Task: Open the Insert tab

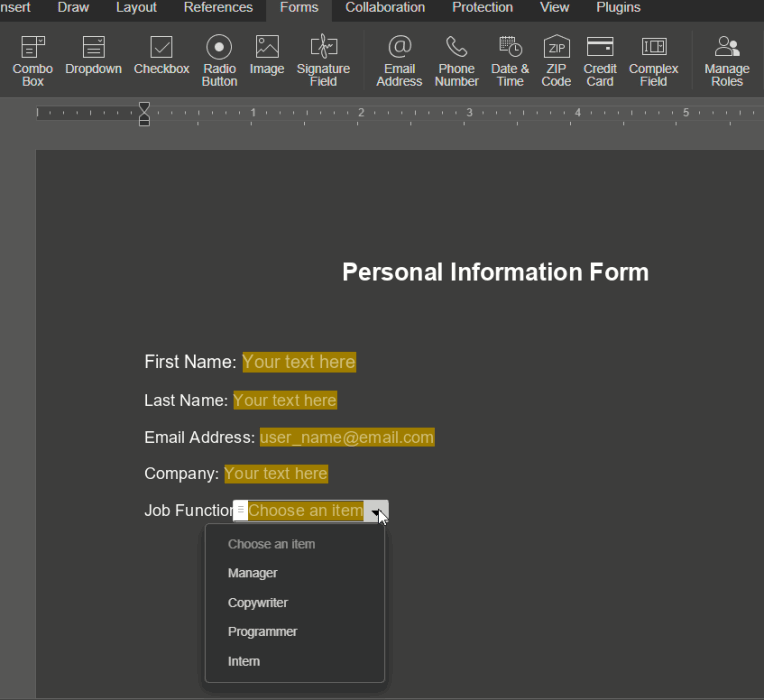Action: pyautogui.click(x=15, y=8)
